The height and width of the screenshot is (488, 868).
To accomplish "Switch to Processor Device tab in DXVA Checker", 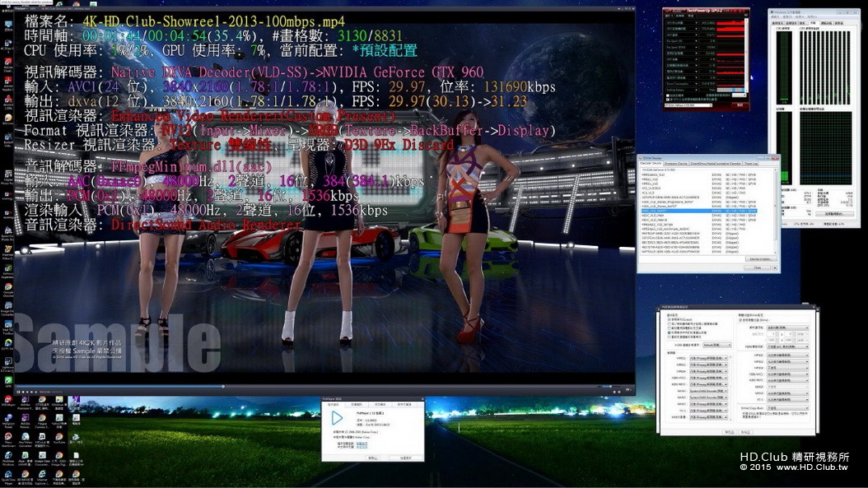I will (676, 163).
